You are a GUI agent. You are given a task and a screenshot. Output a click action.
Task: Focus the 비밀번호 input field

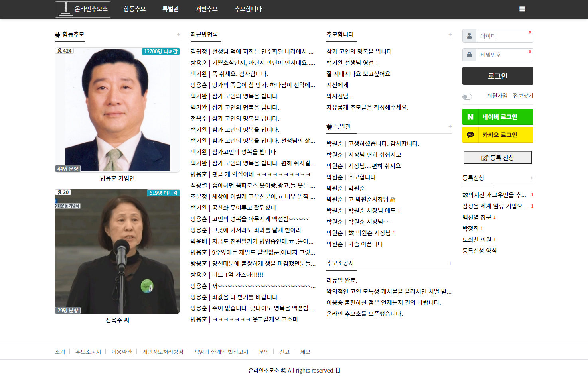click(x=504, y=55)
